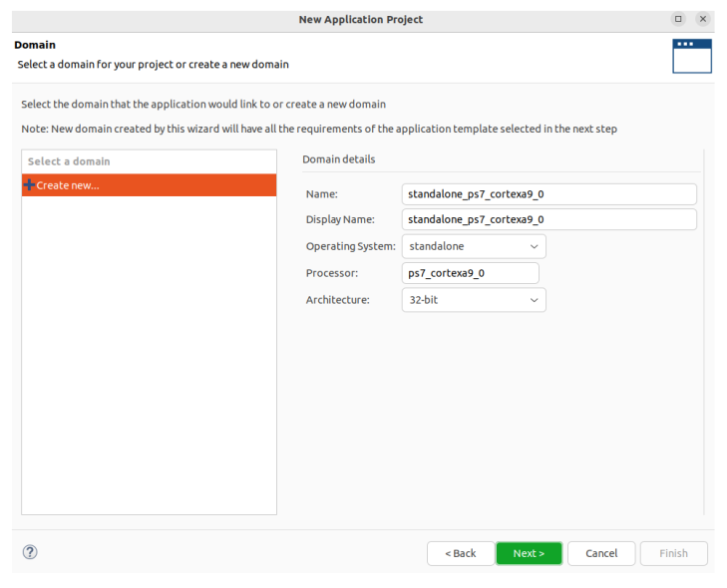
Task: Expand the Operating System dropdown arrow
Action: coord(535,246)
